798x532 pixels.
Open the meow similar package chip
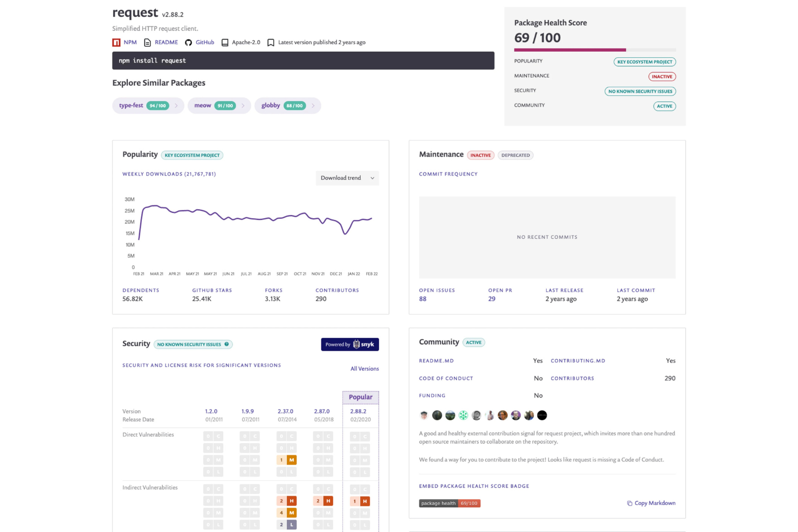(x=219, y=106)
